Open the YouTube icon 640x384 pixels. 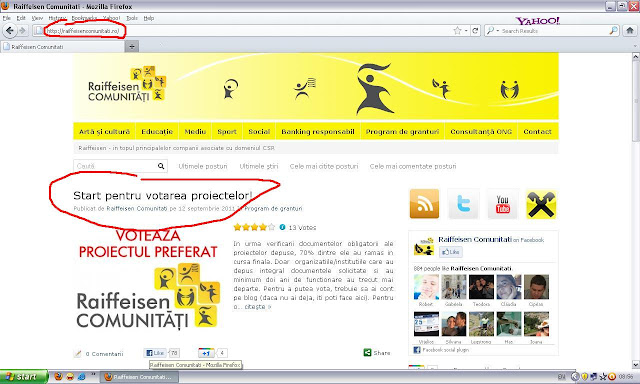[x=502, y=204]
